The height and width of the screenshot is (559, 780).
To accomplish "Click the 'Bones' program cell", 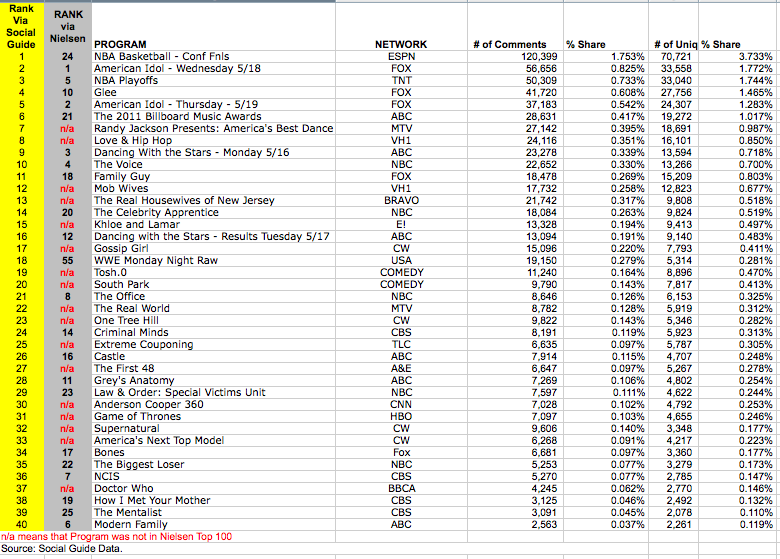I will (x=213, y=453).
